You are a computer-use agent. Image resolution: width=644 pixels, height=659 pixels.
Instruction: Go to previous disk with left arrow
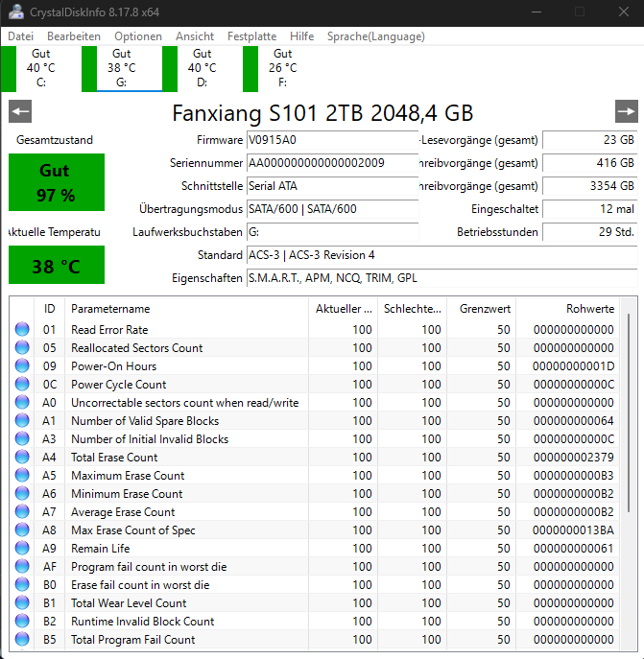[x=20, y=111]
